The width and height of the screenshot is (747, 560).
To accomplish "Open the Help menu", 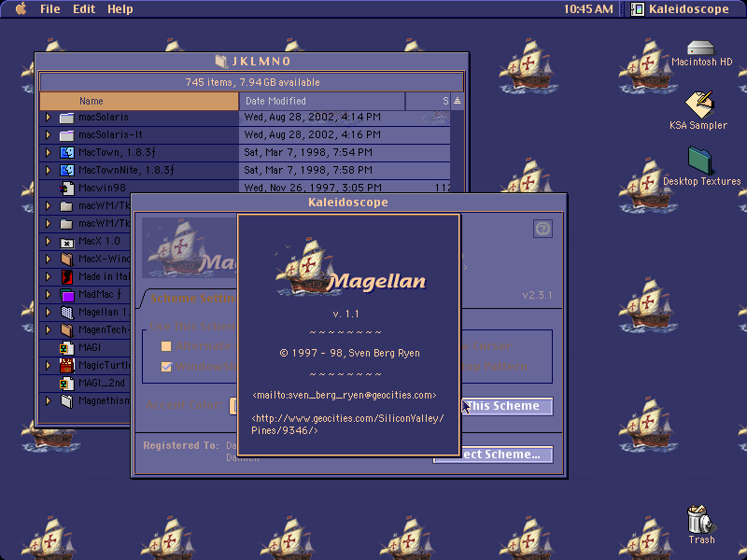I will pyautogui.click(x=120, y=9).
